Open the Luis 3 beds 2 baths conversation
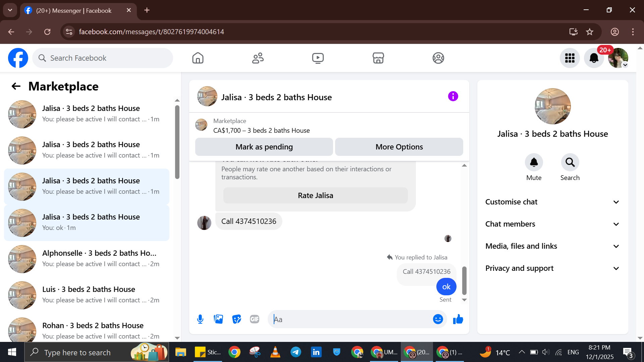 (87, 295)
